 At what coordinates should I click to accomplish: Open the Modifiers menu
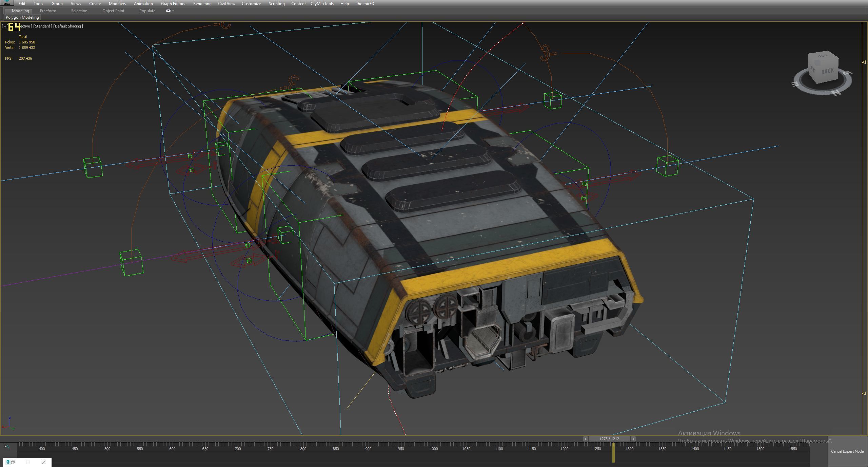pos(117,4)
